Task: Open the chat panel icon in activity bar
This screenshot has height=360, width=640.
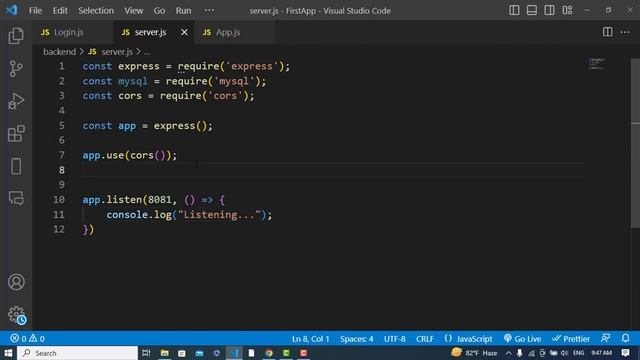Action: pos(16,198)
